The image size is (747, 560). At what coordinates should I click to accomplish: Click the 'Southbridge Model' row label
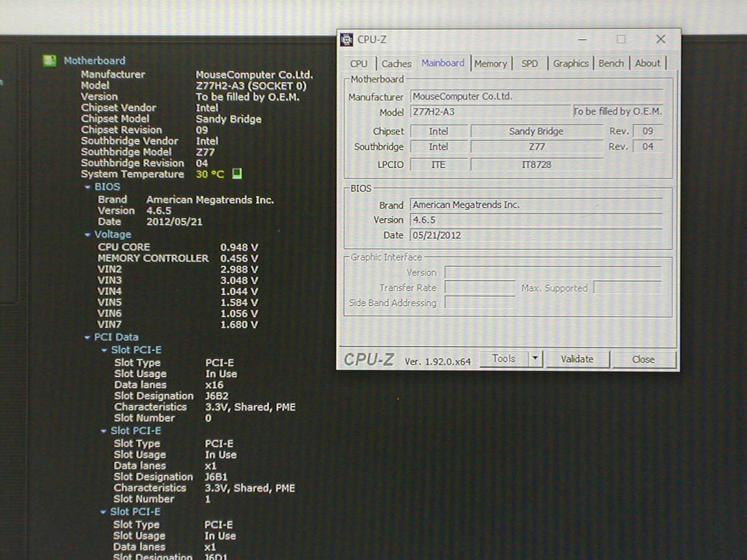click(126, 152)
